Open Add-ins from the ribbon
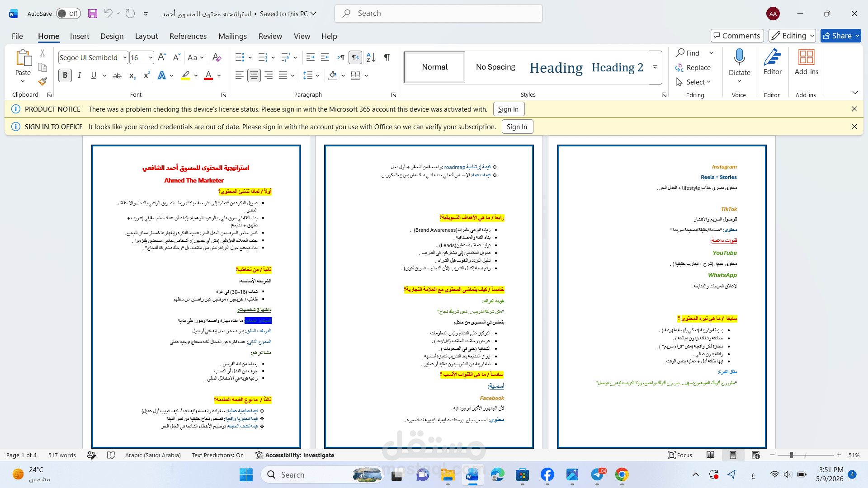868x488 pixels. pyautogui.click(x=807, y=62)
